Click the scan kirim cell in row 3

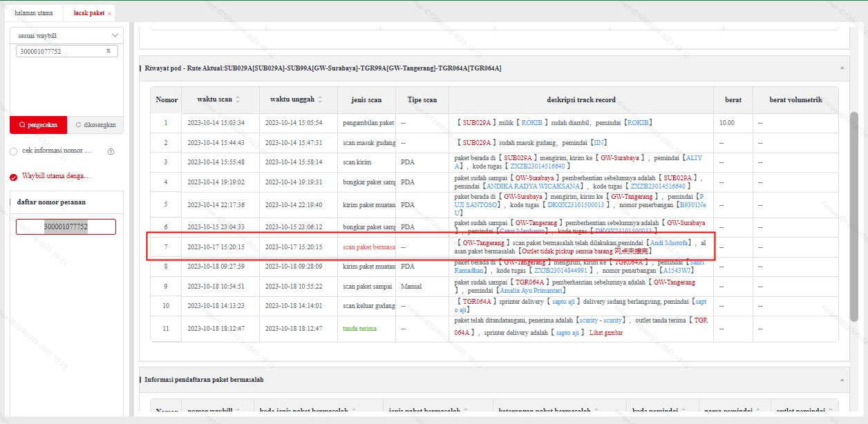357,162
